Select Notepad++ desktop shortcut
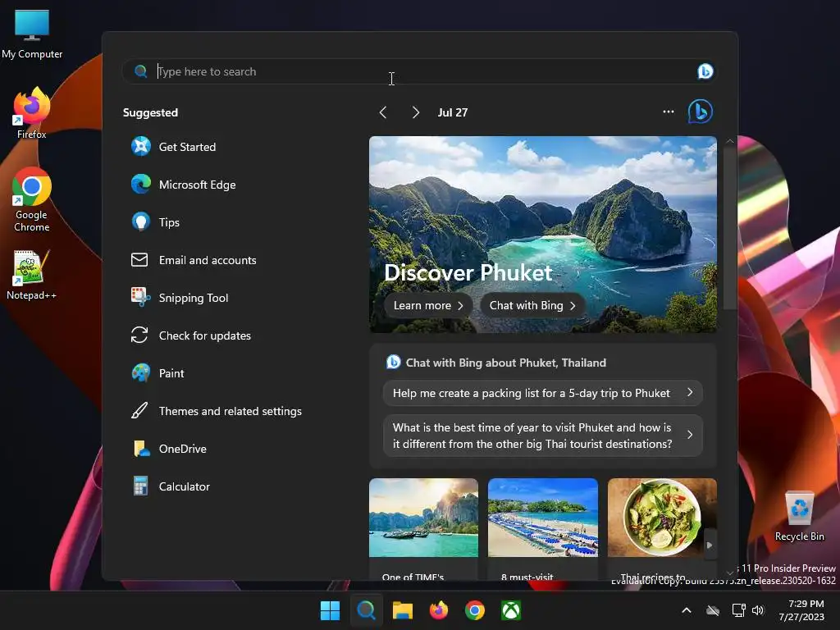This screenshot has height=630, width=840. 31,275
